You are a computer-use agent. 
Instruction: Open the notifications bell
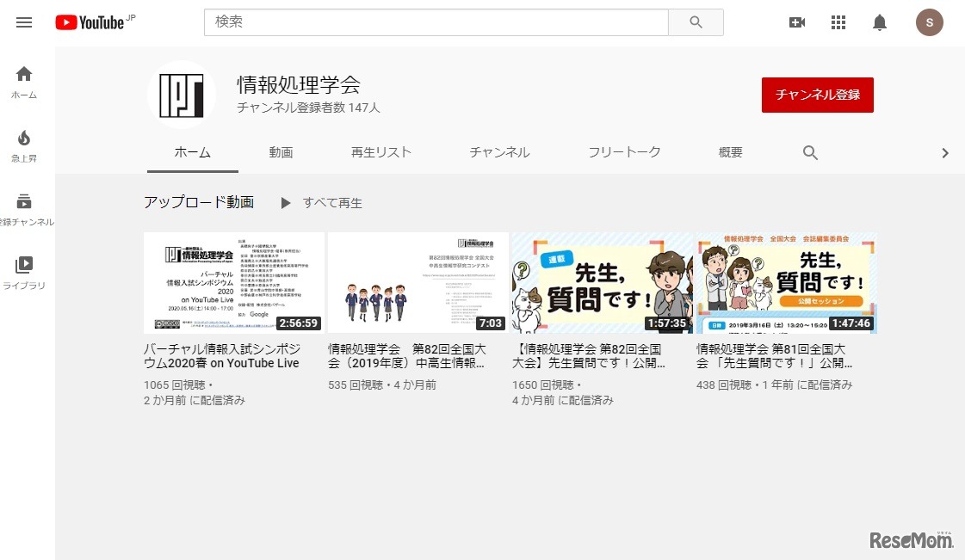(x=879, y=22)
